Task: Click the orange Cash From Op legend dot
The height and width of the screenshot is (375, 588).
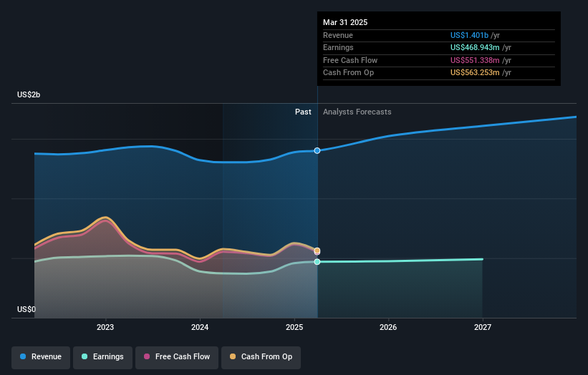Action: (233, 356)
